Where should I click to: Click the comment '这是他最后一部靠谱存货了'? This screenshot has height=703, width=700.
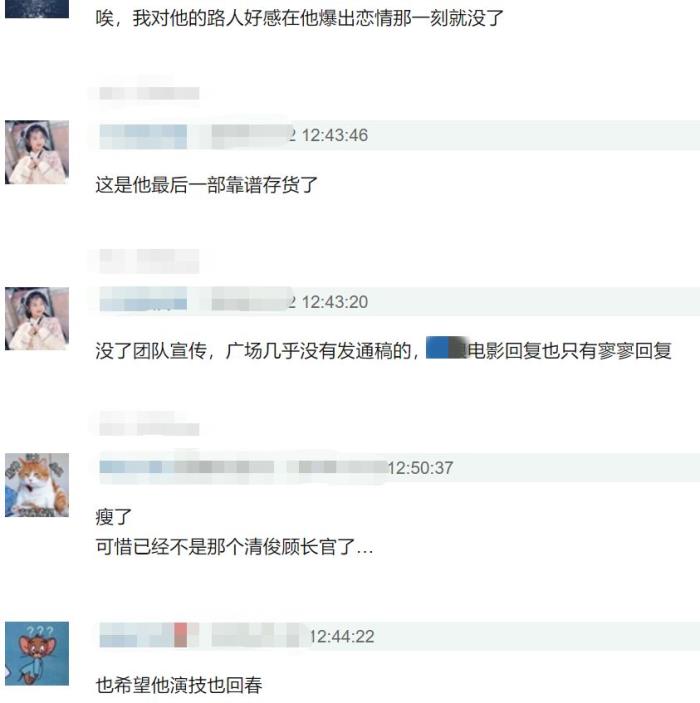207,185
